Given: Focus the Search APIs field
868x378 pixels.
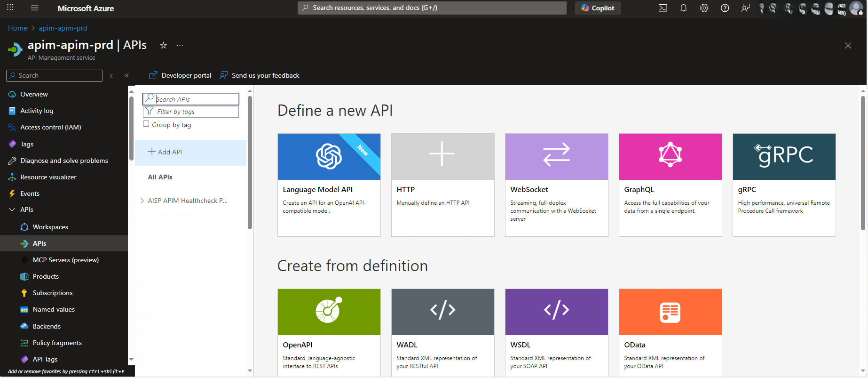Looking at the screenshot, I should click(191, 99).
